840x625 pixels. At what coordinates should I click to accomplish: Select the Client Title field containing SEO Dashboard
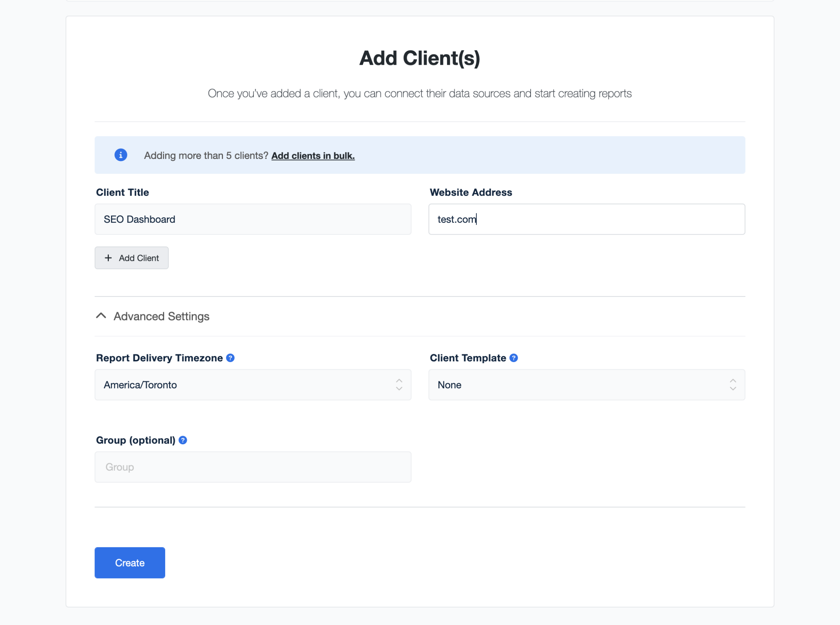point(253,219)
